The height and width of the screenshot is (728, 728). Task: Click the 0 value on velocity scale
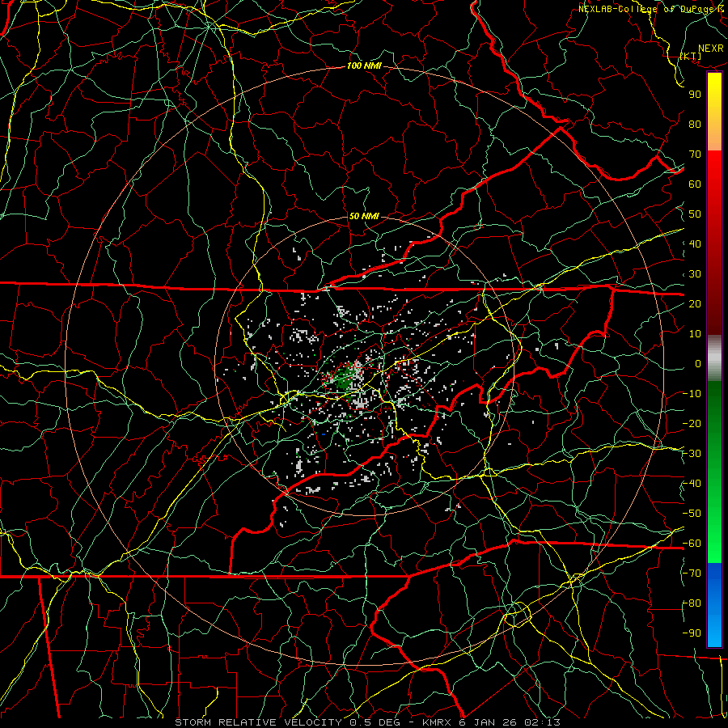pos(698,363)
